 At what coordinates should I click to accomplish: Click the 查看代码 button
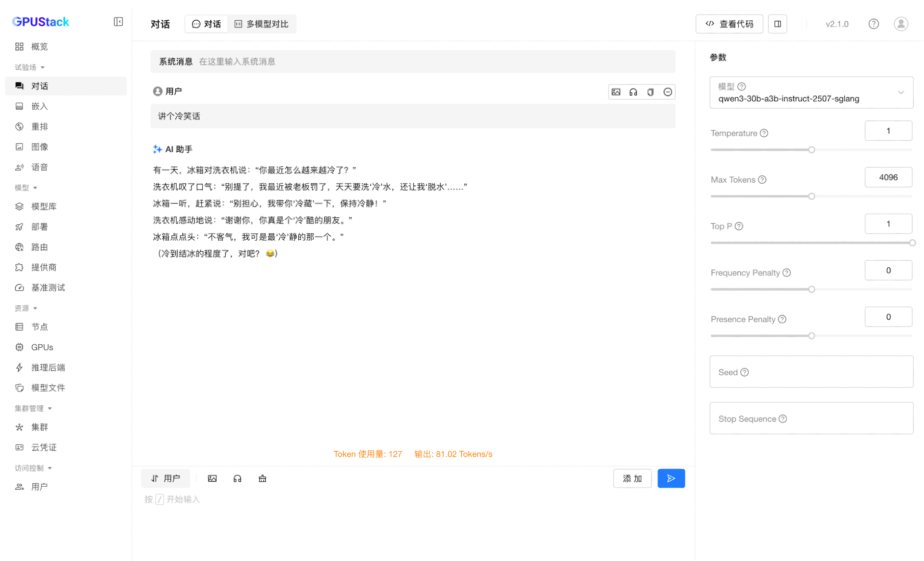coord(729,24)
